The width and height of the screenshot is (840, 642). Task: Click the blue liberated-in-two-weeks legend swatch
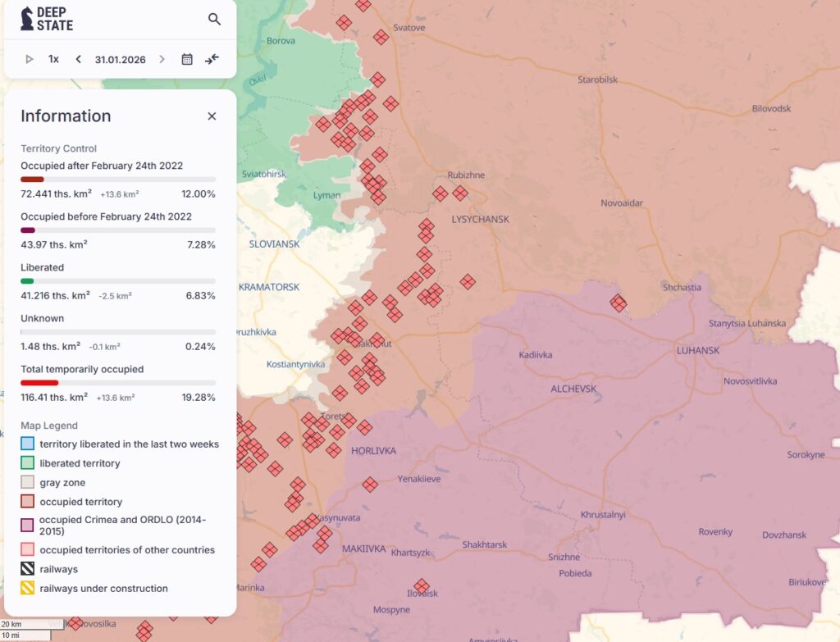[25, 443]
